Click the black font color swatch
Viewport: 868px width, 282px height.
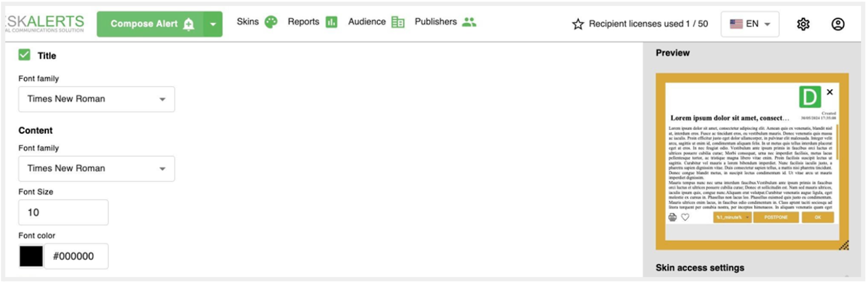tap(31, 256)
